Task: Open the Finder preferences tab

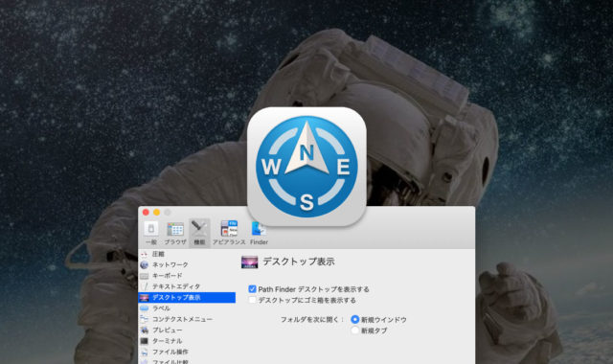Action: click(x=259, y=233)
